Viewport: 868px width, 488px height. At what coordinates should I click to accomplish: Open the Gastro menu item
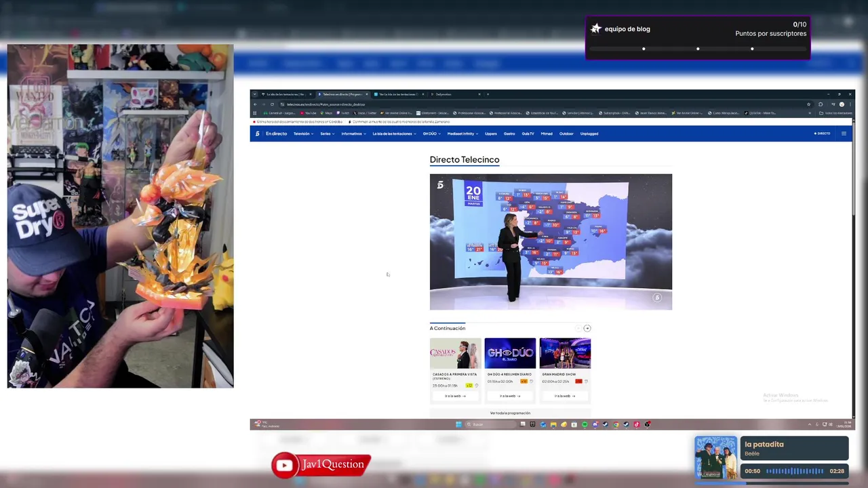point(509,134)
